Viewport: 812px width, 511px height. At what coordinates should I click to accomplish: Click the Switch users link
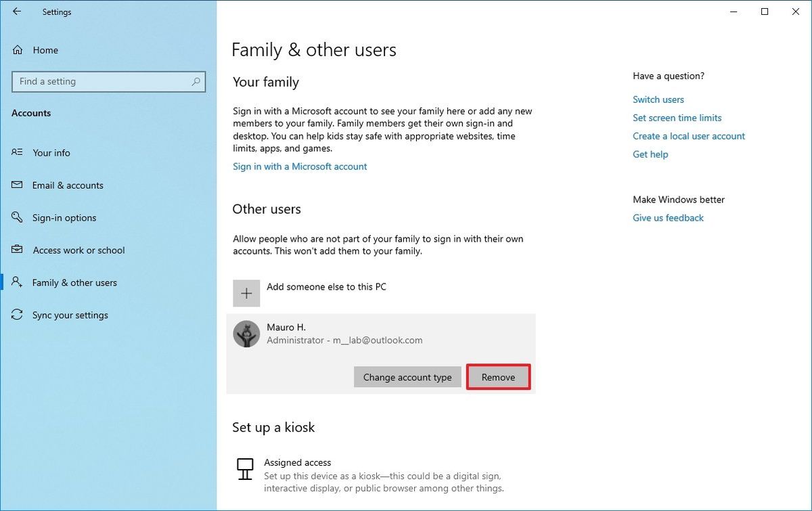tap(658, 99)
